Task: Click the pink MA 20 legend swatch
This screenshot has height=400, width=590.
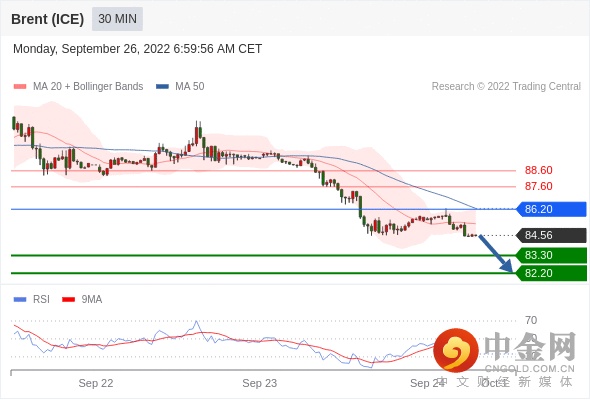Action: point(20,87)
